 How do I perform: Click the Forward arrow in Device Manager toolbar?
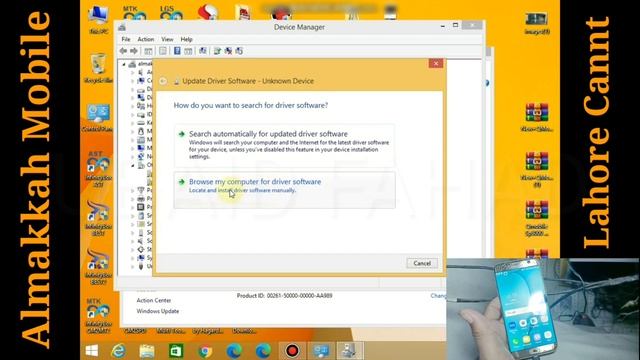134,51
